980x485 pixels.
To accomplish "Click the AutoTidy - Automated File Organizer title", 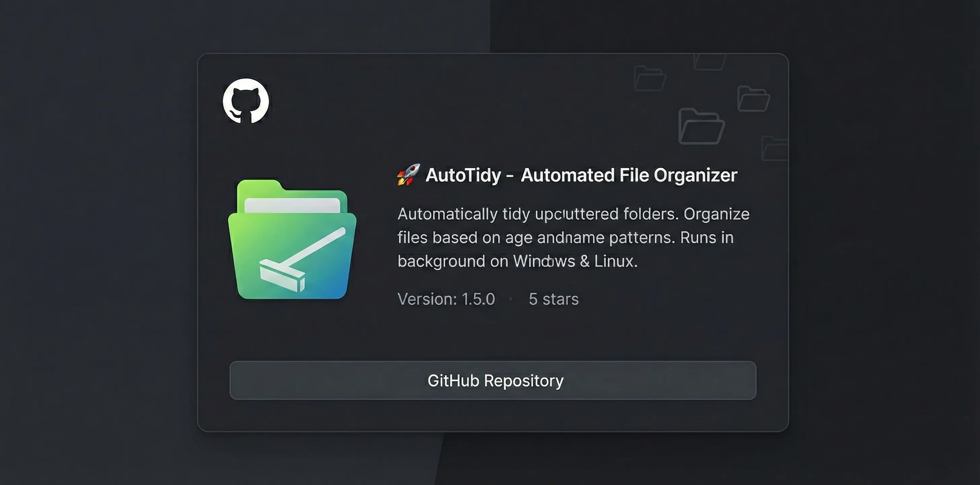I will pyautogui.click(x=581, y=175).
